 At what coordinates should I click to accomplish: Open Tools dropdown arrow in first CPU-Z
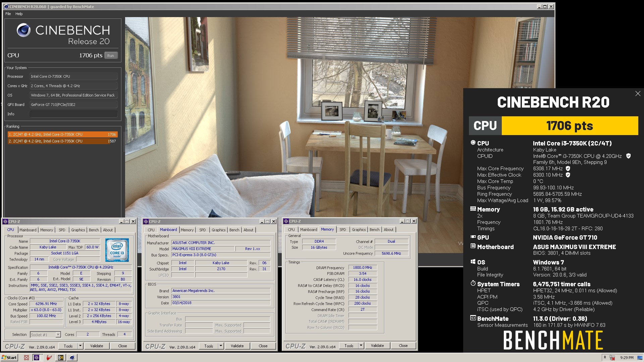80,346
